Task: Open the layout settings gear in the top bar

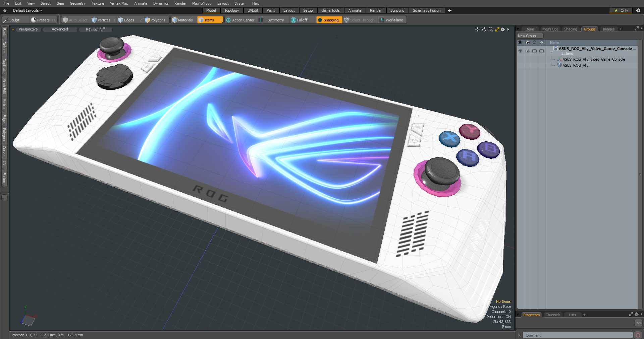Action: pos(638,10)
